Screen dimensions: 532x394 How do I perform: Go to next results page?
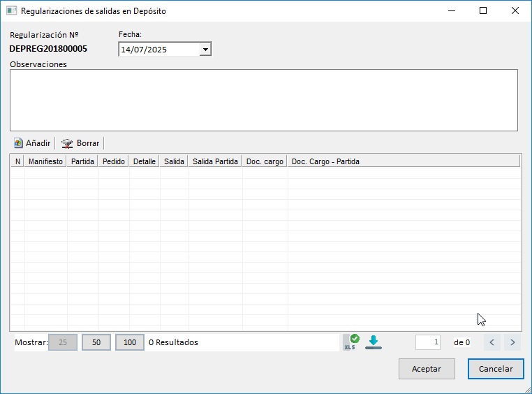(x=513, y=342)
